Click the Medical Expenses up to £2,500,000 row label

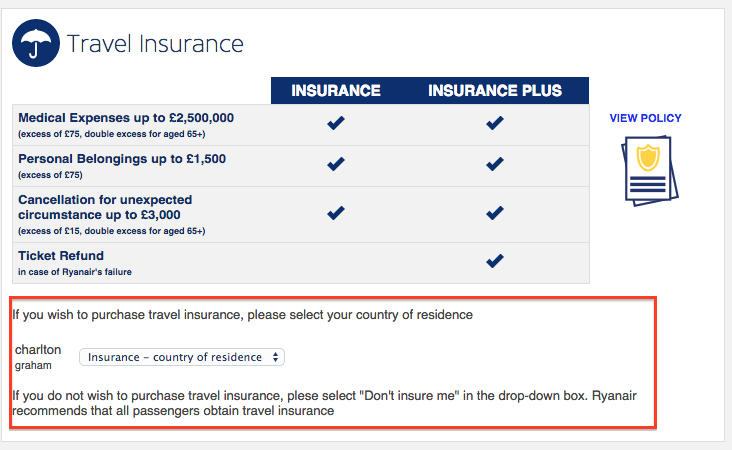click(x=126, y=118)
